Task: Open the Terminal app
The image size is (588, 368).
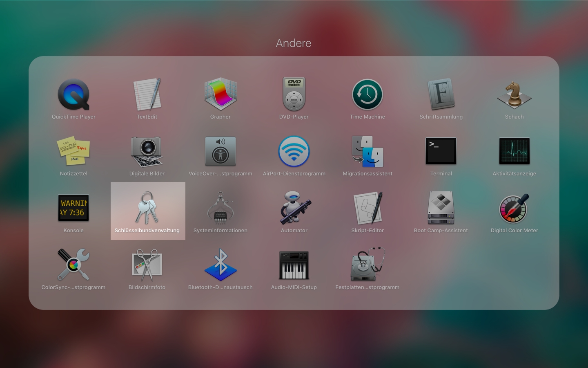Action: point(441,151)
